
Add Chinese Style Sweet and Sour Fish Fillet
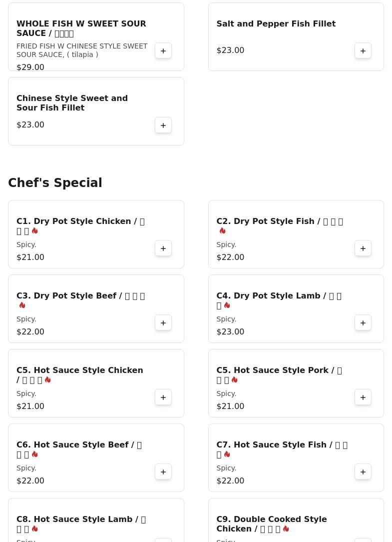tap(163, 125)
